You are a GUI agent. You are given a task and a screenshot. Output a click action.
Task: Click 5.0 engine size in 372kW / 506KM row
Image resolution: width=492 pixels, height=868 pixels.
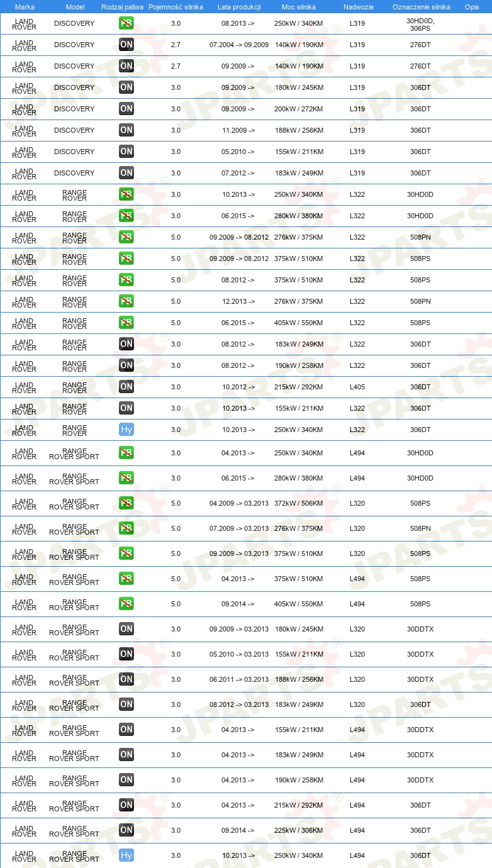point(176,503)
